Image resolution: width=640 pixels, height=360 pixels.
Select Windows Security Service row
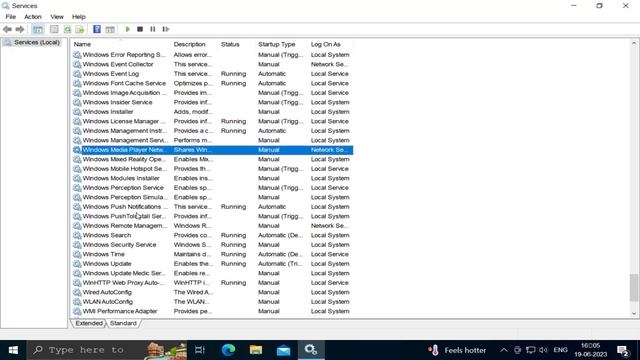pyautogui.click(x=213, y=244)
